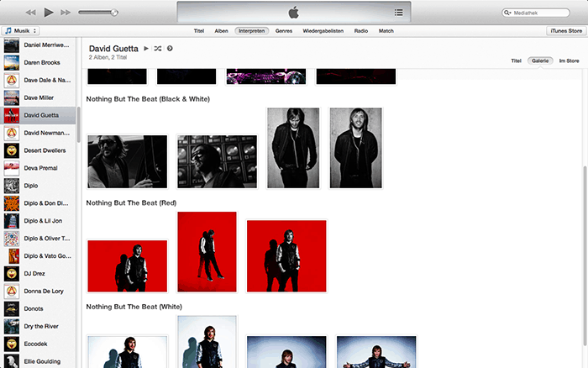Click the play button in toolbar
The height and width of the screenshot is (368, 588).
(x=49, y=13)
